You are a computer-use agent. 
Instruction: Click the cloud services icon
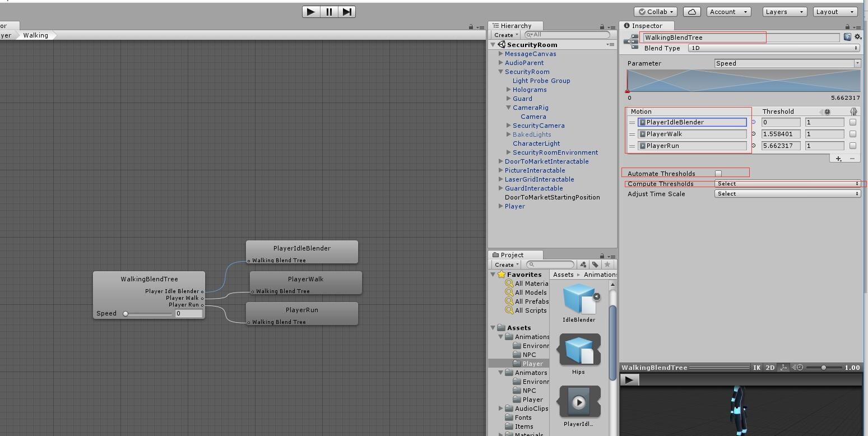692,12
